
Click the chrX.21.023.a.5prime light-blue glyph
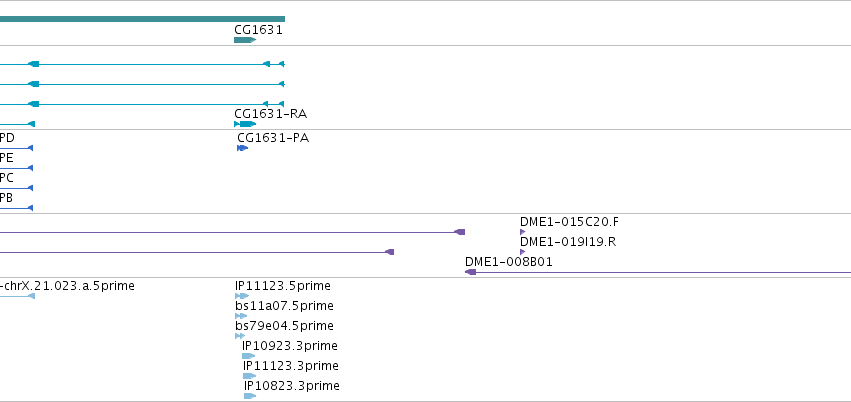17,296
